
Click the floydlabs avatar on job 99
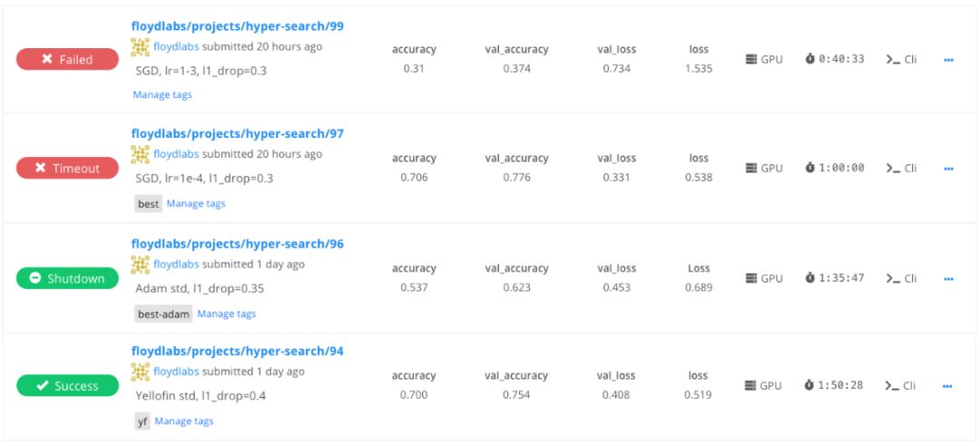tap(140, 46)
